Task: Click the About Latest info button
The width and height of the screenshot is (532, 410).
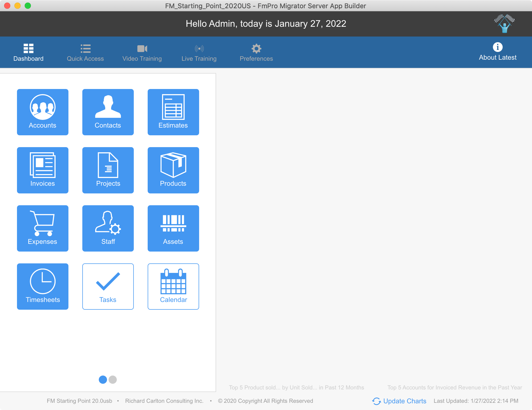Action: coord(498,52)
